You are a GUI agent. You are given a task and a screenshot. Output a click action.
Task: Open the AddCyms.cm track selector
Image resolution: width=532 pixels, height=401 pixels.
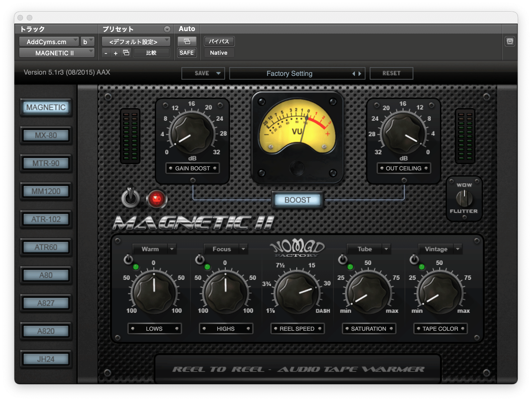point(49,41)
